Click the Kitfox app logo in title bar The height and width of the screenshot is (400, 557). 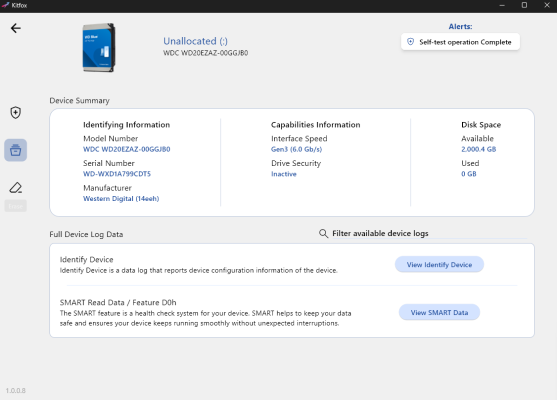[5, 5]
